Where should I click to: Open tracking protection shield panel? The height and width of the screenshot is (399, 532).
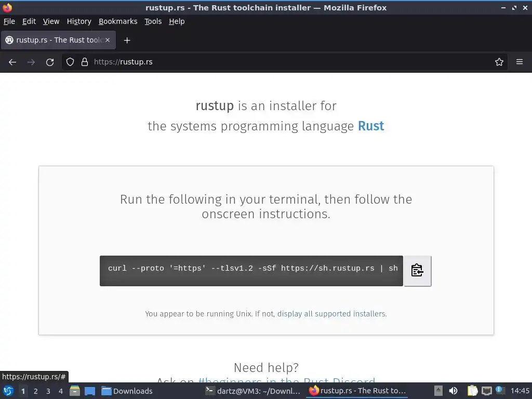click(70, 62)
